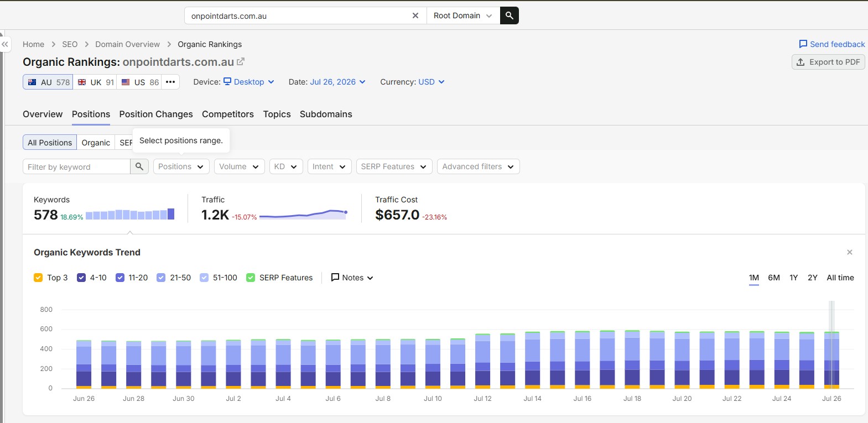
Task: Click the Jun 26 bar in chart
Action: coord(84,364)
